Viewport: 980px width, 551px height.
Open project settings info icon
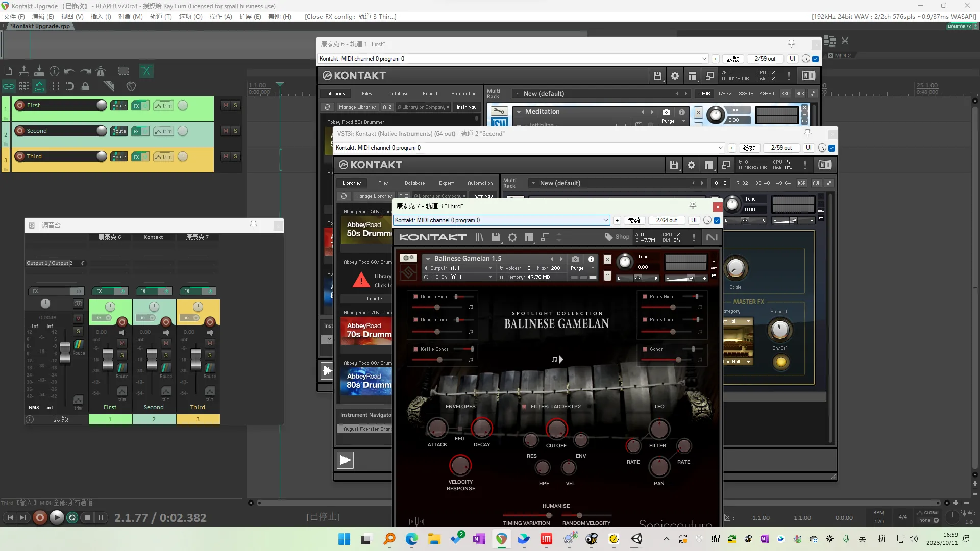[55, 71]
